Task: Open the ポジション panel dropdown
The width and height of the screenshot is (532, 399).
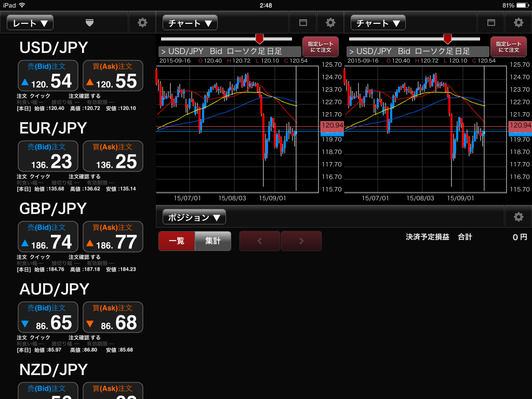Action: click(x=194, y=217)
